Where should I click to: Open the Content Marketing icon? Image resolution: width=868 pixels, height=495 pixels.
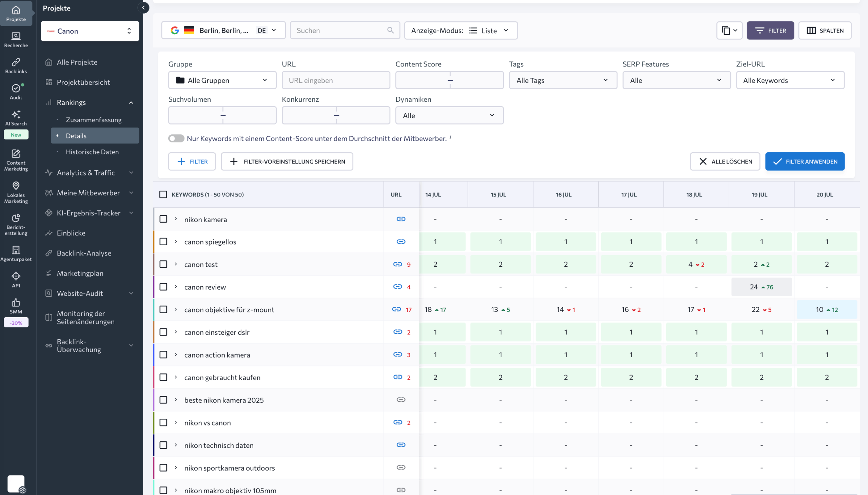coord(16,153)
